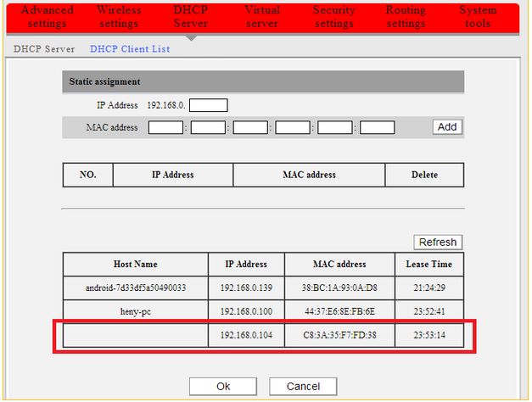Go to Security settings tab
The image size is (532, 402).
[x=333, y=17]
